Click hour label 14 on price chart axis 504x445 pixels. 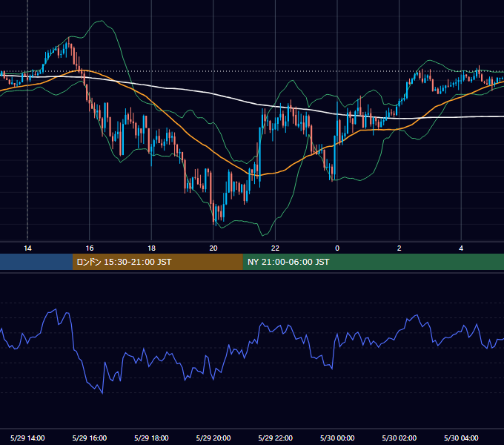pyautogui.click(x=27, y=248)
